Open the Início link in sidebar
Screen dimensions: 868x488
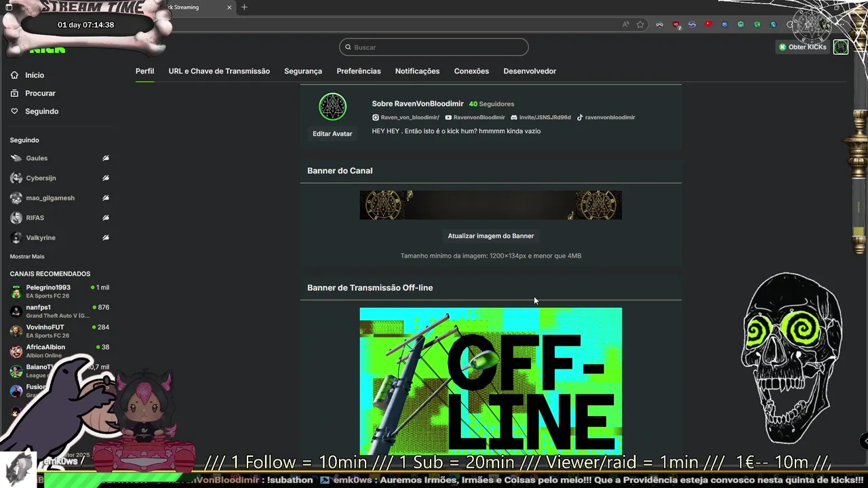(x=35, y=75)
